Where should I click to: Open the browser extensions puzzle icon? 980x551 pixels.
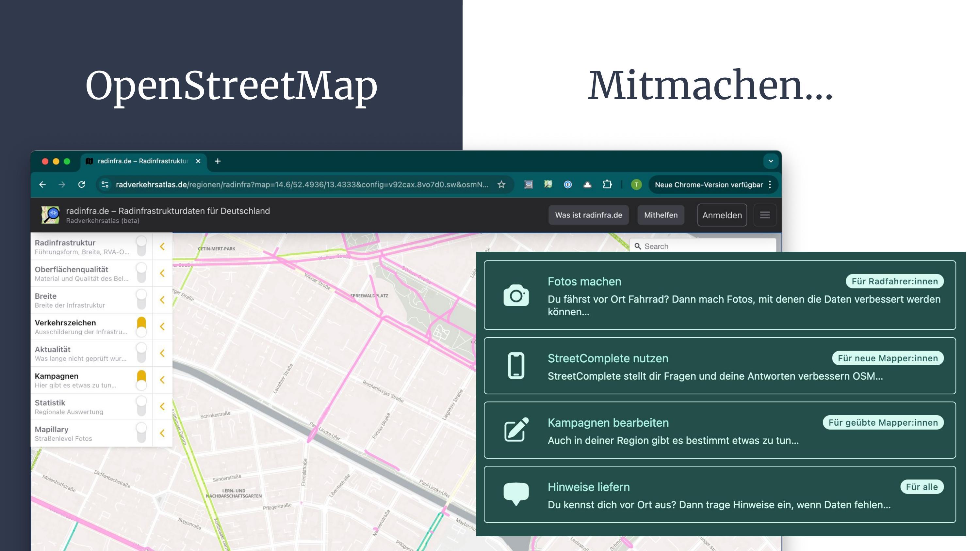tap(607, 185)
